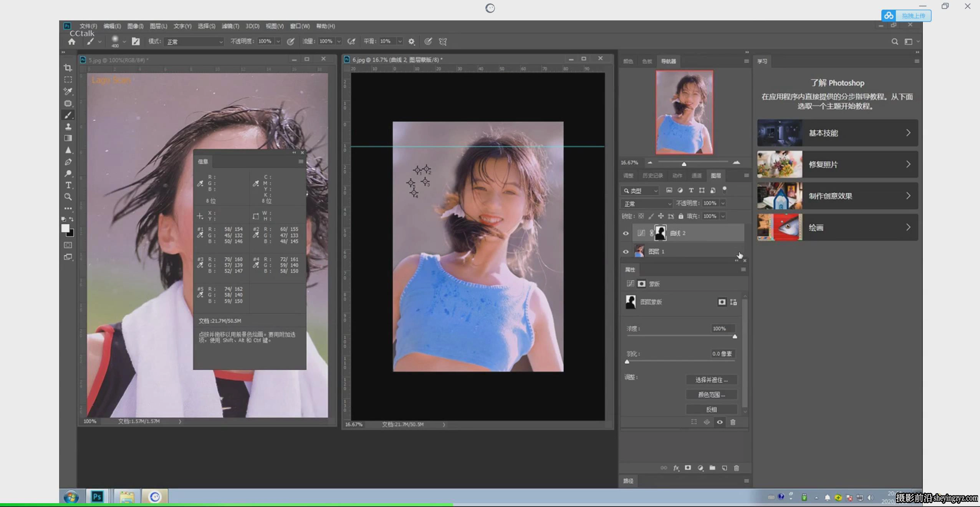
Task: Toggle pressure for size icon
Action: click(x=428, y=41)
